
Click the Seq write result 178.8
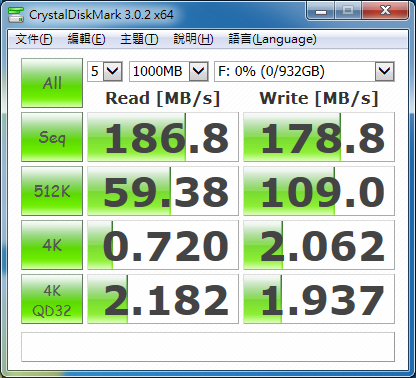(319, 137)
